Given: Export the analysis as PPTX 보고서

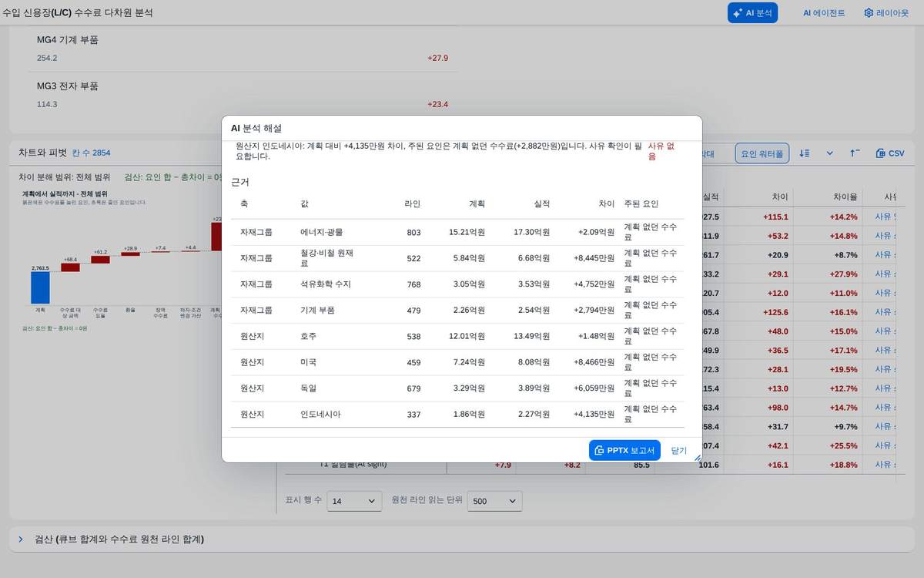Looking at the screenshot, I should [x=624, y=450].
